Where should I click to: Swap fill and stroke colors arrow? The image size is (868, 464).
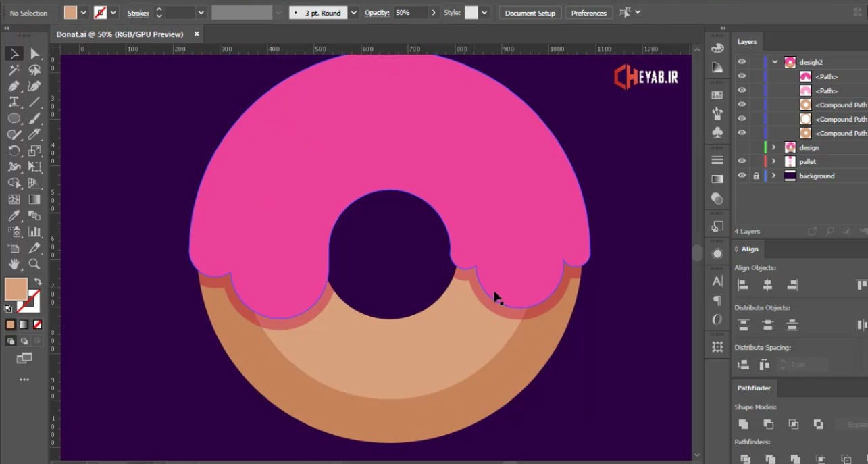tap(38, 281)
